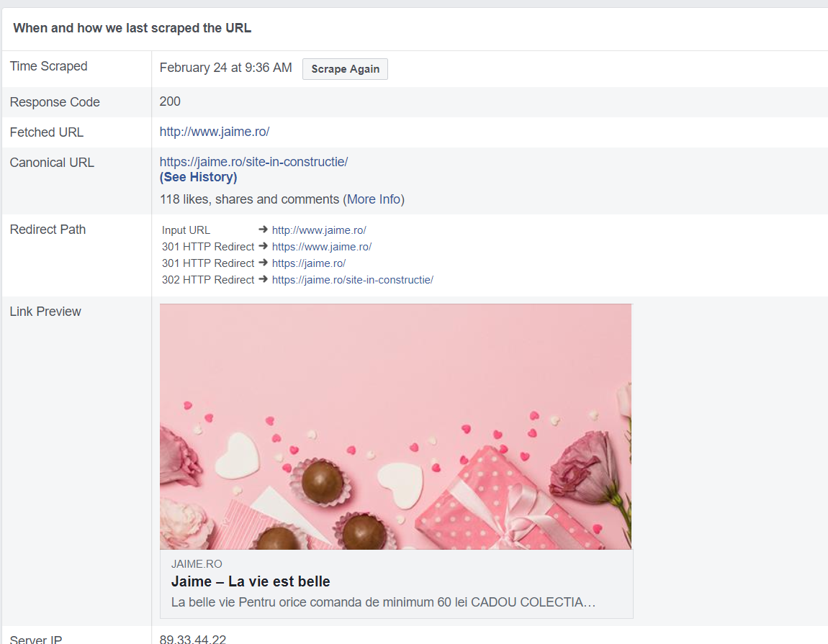Viewport: 828px width, 644px height.
Task: Click the heading 'When and how we last scraped the URL'
Action: tap(132, 28)
